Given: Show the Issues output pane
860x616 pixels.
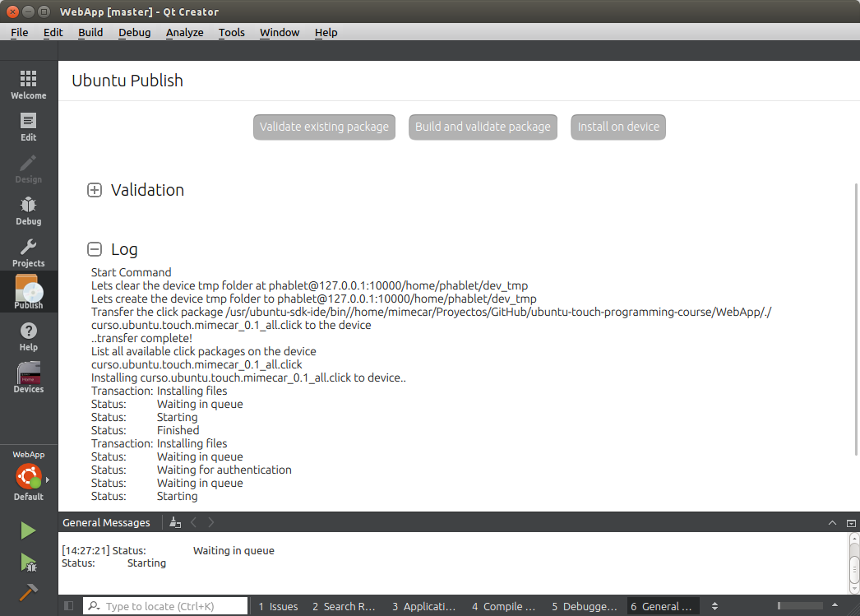Looking at the screenshot, I should click(278, 606).
